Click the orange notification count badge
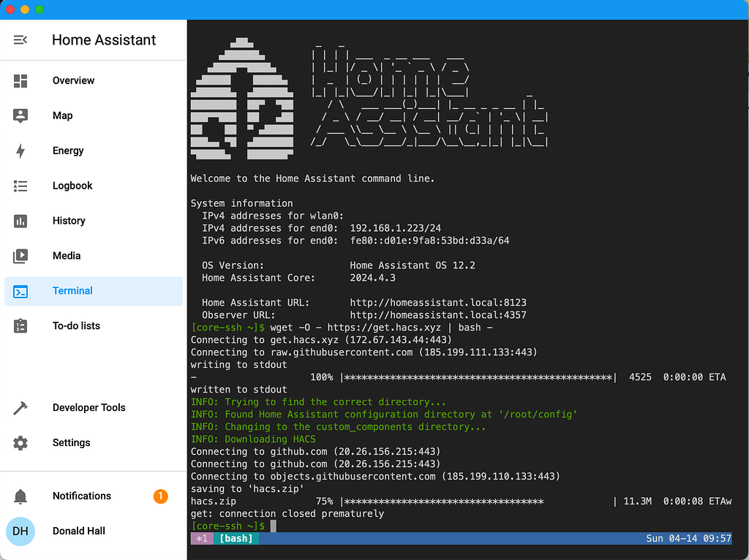Screen dimensions: 749x560 point(160,496)
